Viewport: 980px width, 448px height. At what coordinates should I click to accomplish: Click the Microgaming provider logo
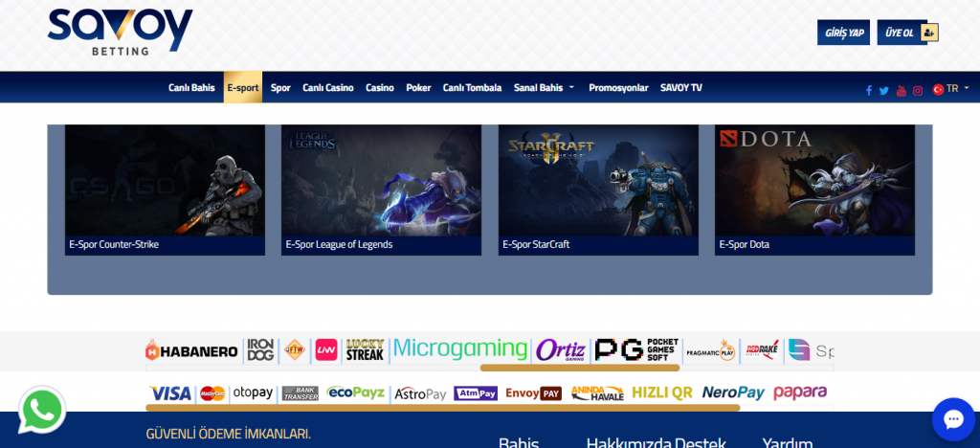pos(460,348)
